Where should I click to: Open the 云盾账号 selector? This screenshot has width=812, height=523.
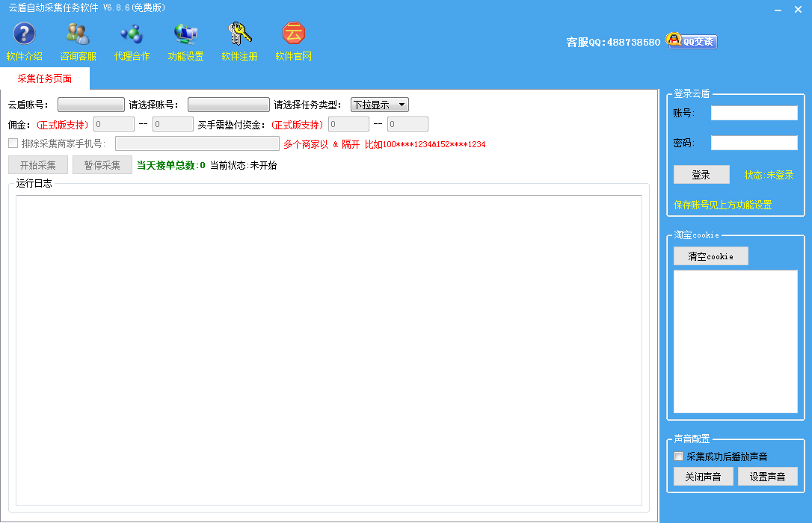(x=90, y=105)
